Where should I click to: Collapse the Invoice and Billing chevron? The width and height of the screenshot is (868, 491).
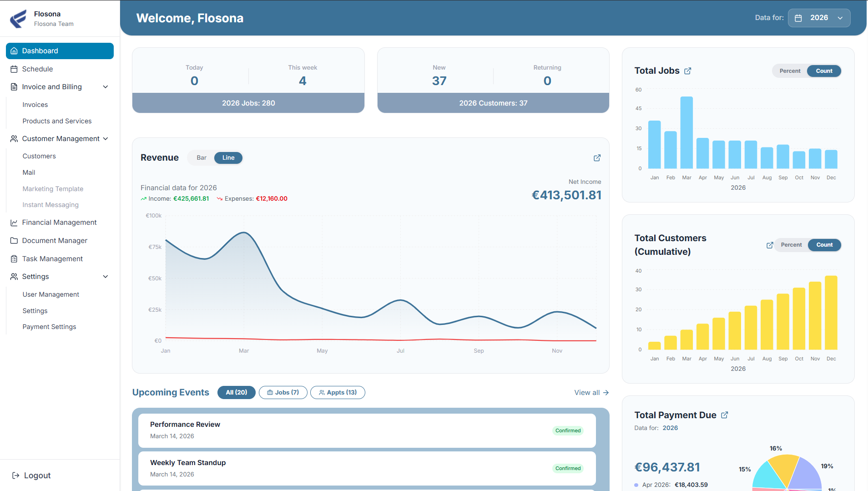(x=106, y=87)
